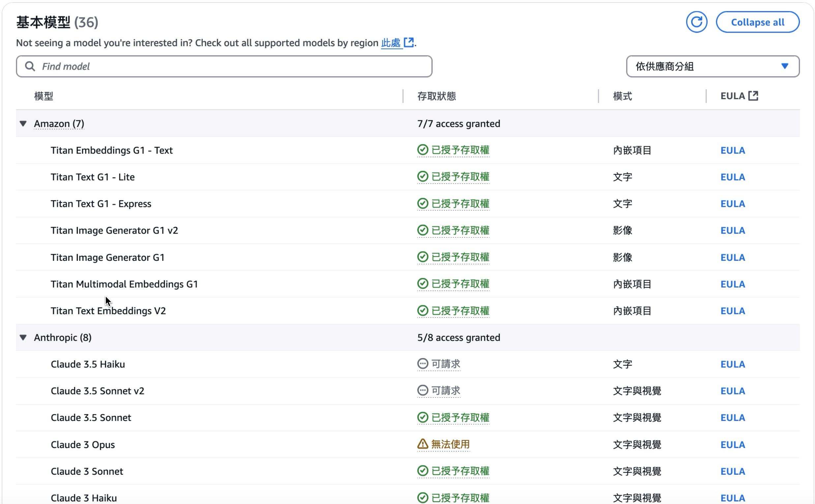815x504 pixels.
Task: Click the warning icon for Claude 3 Opus
Action: click(x=422, y=444)
